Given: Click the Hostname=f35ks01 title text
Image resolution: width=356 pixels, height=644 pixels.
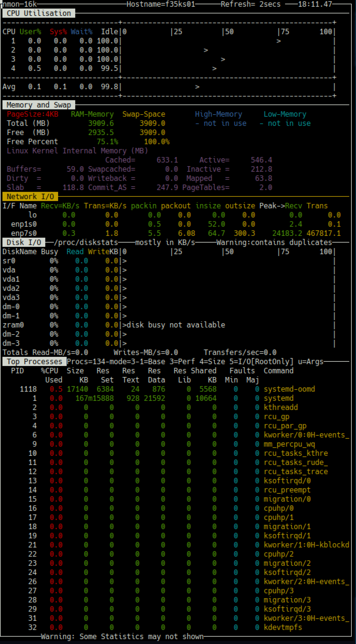Looking at the screenshot, I should [x=161, y=4].
